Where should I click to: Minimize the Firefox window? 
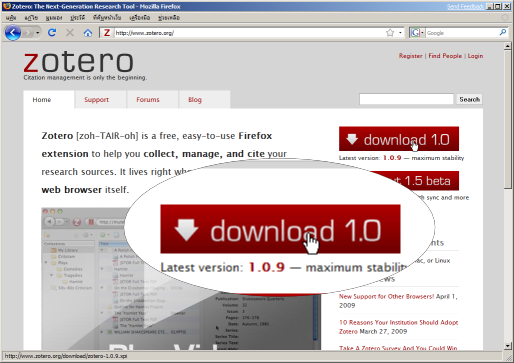[x=490, y=6]
